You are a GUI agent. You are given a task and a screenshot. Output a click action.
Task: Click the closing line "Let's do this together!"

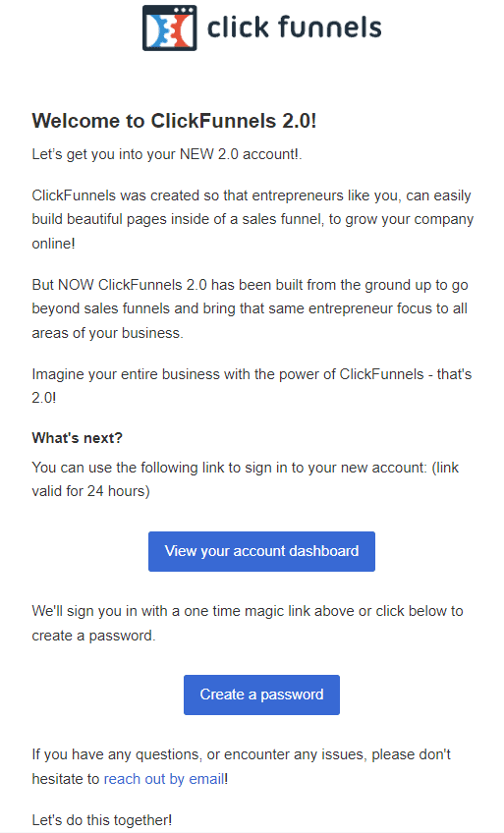tap(102, 819)
